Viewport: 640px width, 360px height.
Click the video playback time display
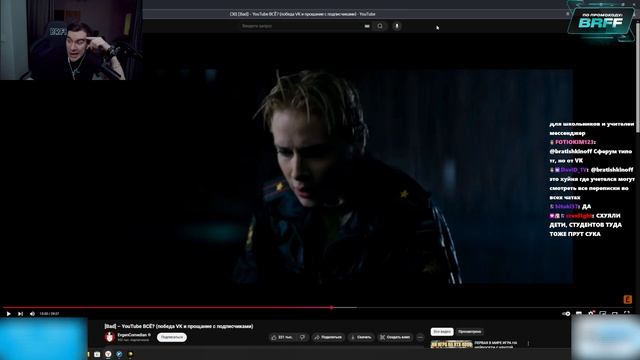pyautogui.click(x=49, y=313)
